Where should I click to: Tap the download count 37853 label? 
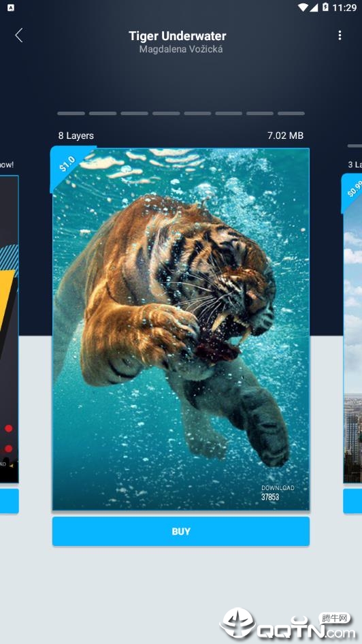(x=270, y=497)
